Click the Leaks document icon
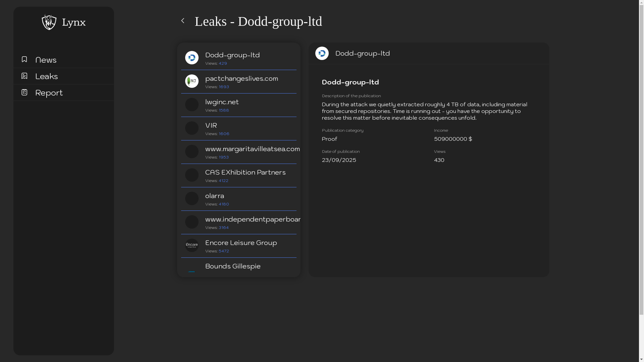 coord(24,76)
